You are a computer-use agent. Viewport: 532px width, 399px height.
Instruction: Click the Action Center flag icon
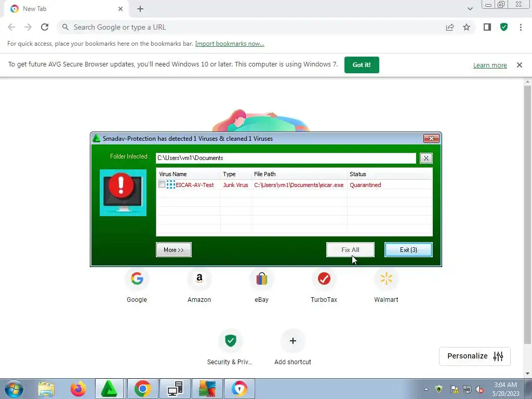pos(454,389)
